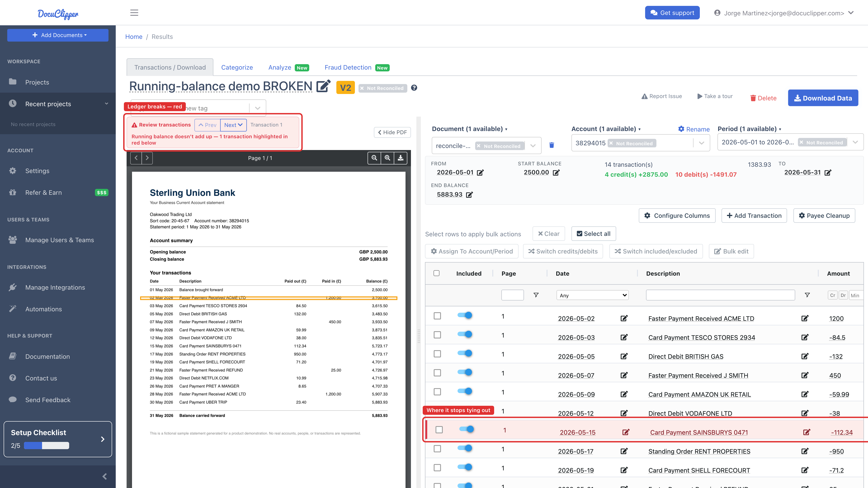The image size is (868, 488).
Task: Open the Add Documents dropdown
Action: click(58, 35)
